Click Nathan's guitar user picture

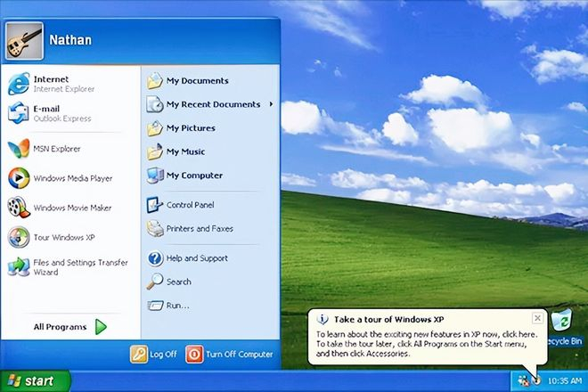(x=24, y=40)
